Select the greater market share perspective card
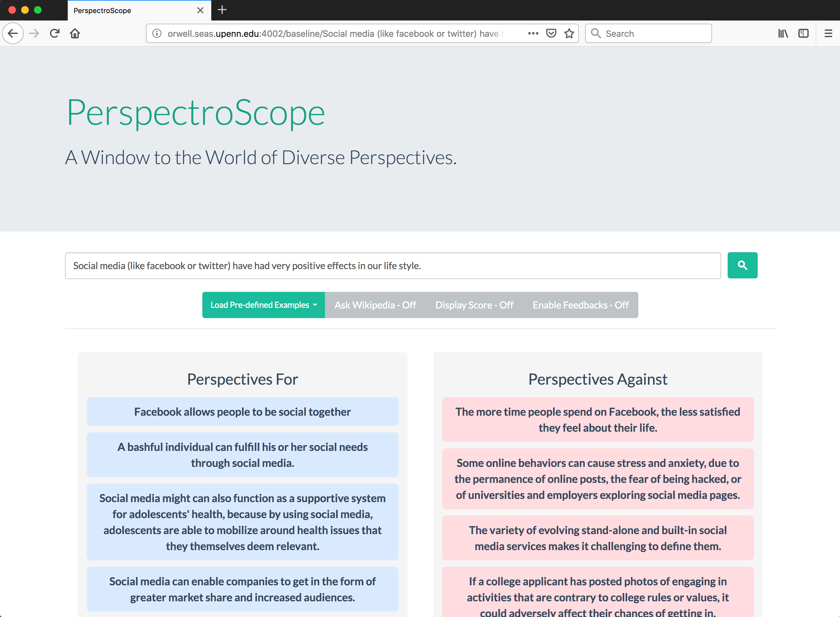The height and width of the screenshot is (617, 840). (x=242, y=589)
